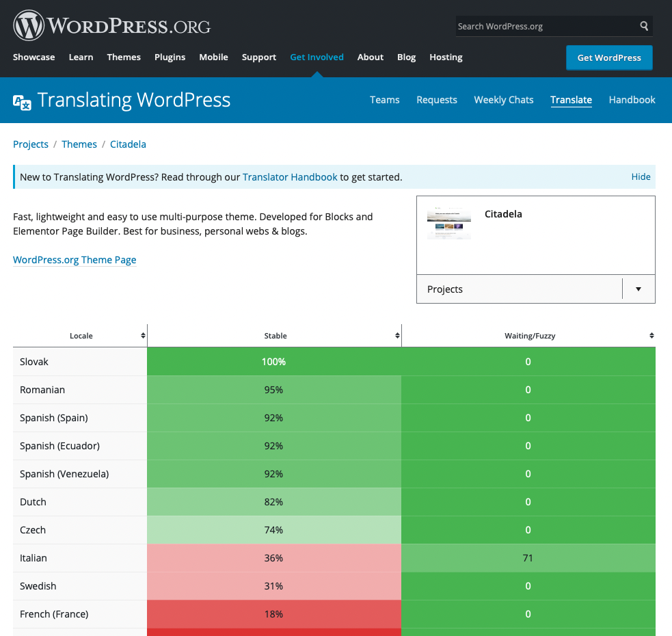Viewport: 672px width, 636px height.
Task: Hide the Translator Handbook notice
Action: pos(641,177)
